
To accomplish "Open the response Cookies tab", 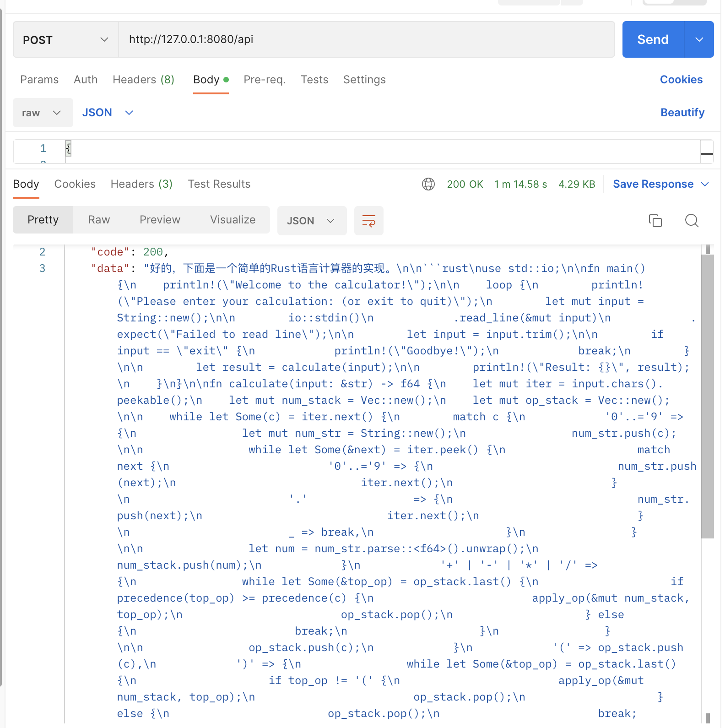I will click(75, 184).
